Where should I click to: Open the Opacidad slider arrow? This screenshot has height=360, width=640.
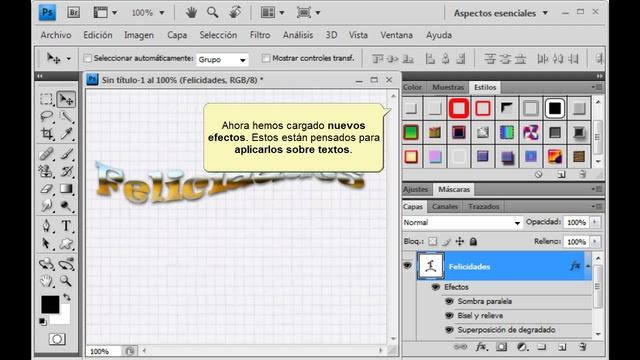click(x=595, y=222)
